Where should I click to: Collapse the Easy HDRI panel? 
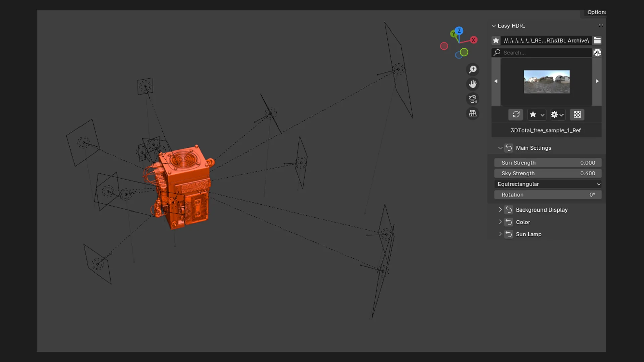click(494, 26)
